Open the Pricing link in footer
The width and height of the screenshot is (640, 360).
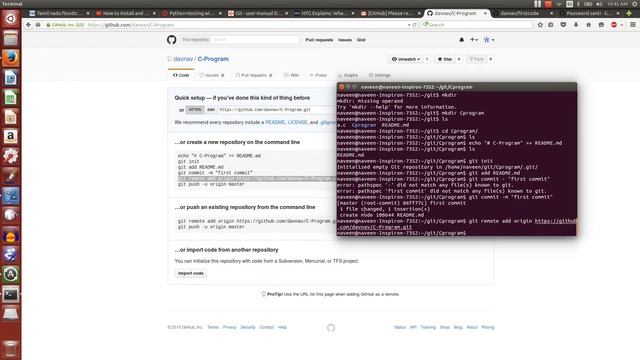coord(488,327)
